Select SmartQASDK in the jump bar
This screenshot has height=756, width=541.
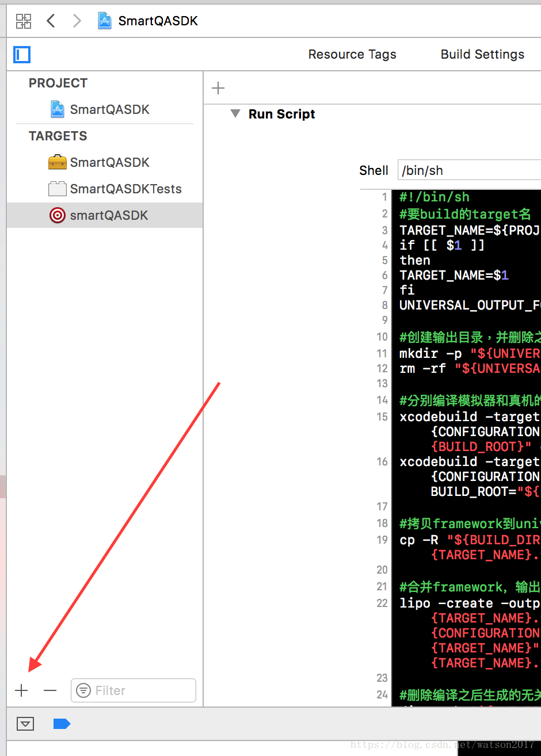tap(158, 21)
